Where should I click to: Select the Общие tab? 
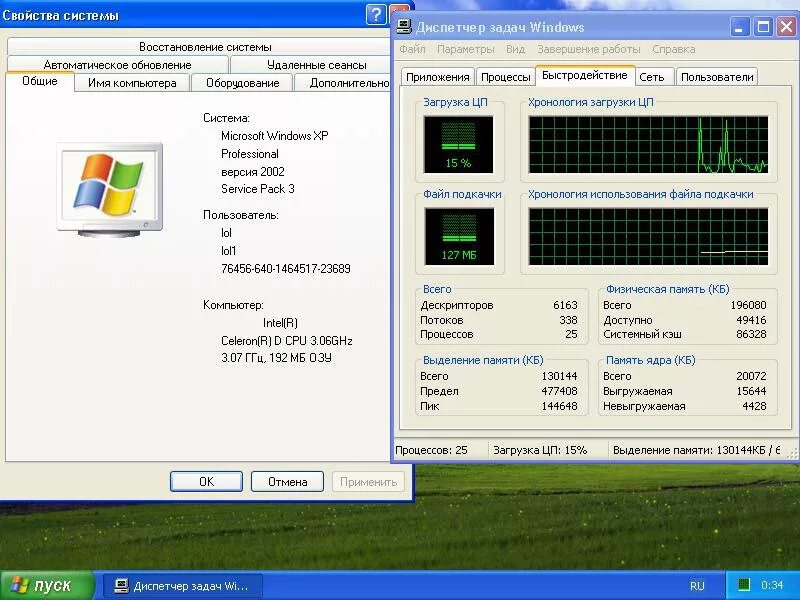pos(40,82)
